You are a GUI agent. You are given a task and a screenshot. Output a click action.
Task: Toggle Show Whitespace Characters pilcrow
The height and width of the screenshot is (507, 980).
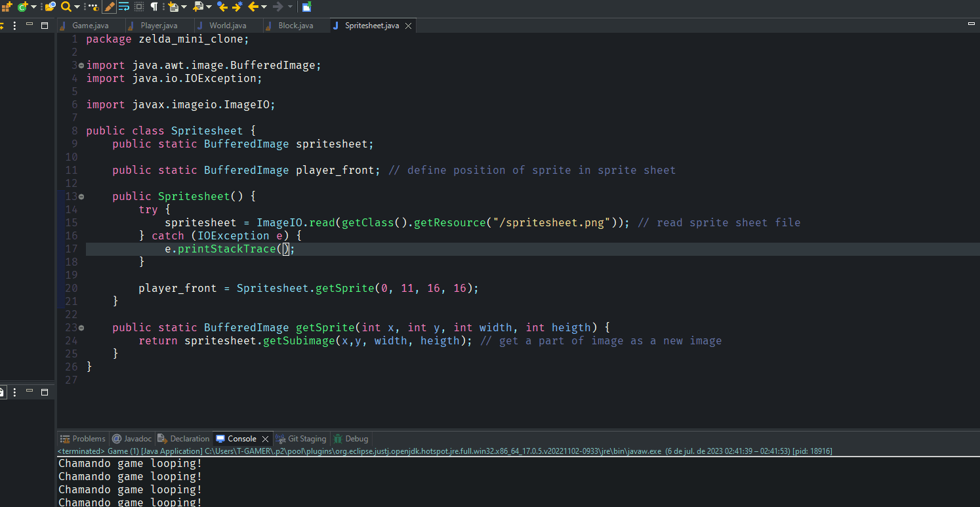[153, 7]
